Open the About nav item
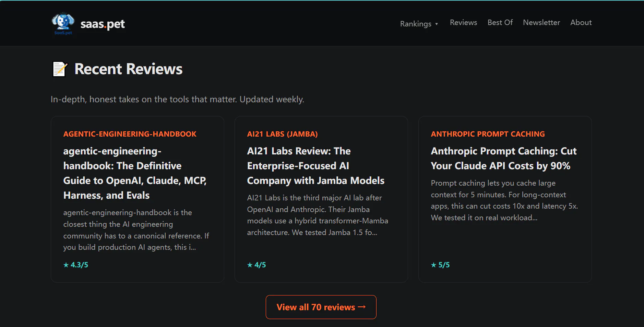This screenshot has height=327, width=644. [x=581, y=23]
